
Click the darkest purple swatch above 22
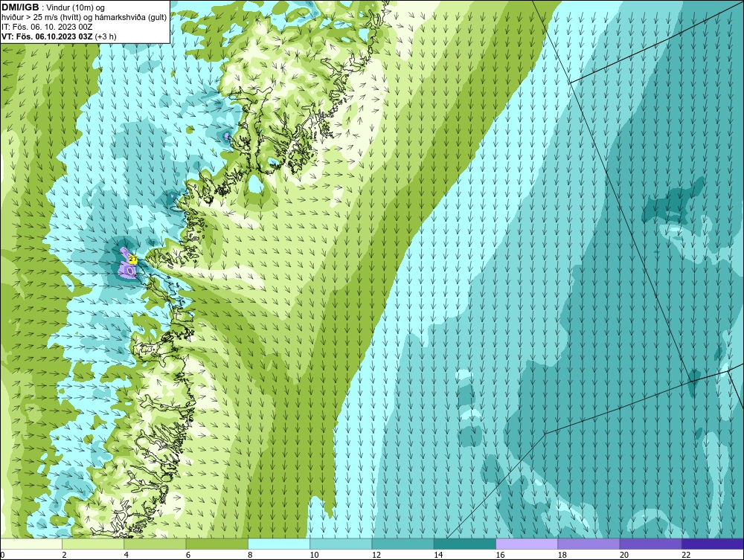point(713,544)
